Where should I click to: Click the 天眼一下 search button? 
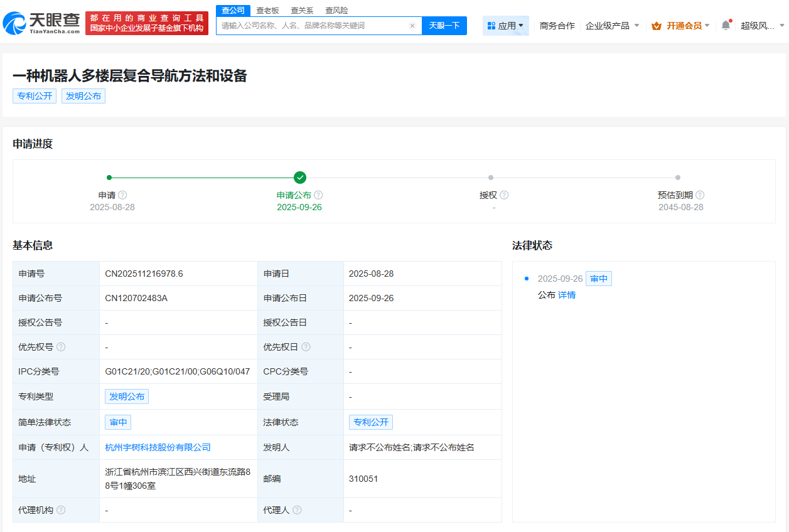pos(444,25)
